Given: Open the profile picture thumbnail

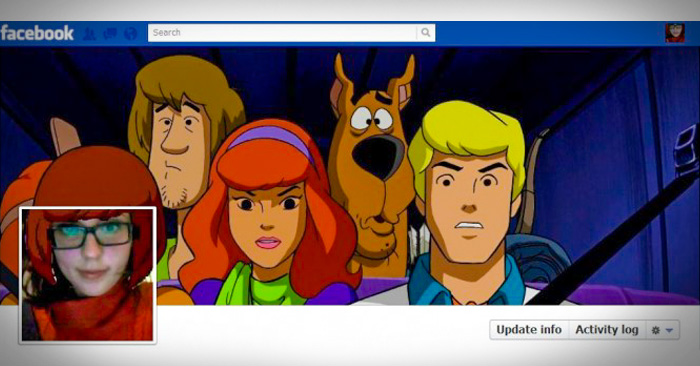Looking at the screenshot, I should (x=88, y=275).
